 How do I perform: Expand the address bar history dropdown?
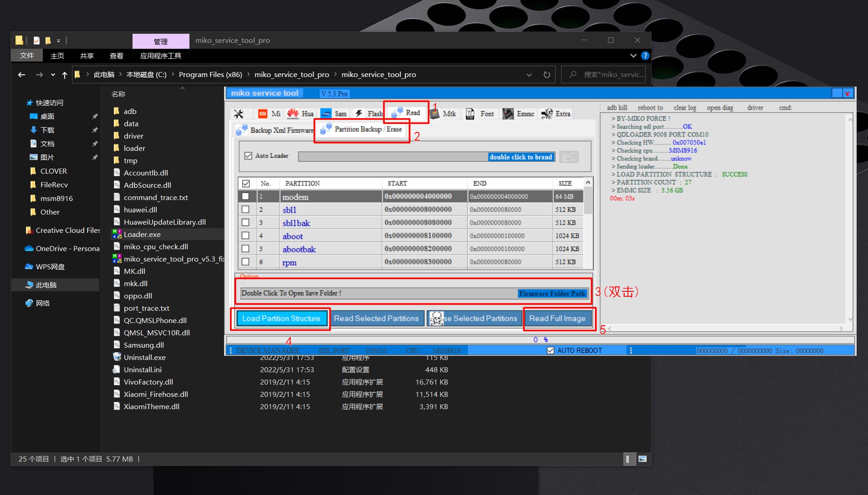[529, 75]
